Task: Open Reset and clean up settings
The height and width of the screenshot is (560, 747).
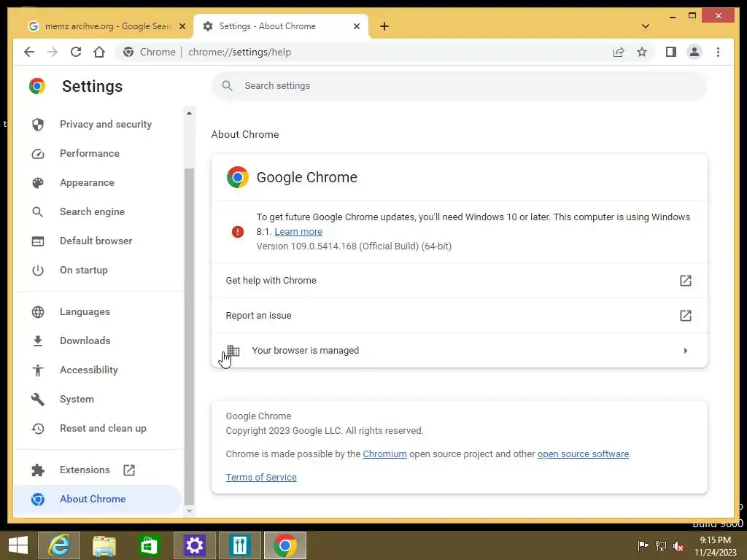Action: (x=98, y=428)
